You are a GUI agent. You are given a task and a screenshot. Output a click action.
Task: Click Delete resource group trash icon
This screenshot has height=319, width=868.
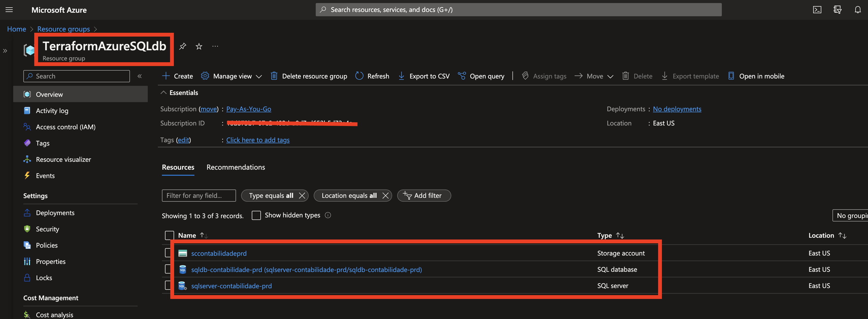[x=274, y=76]
